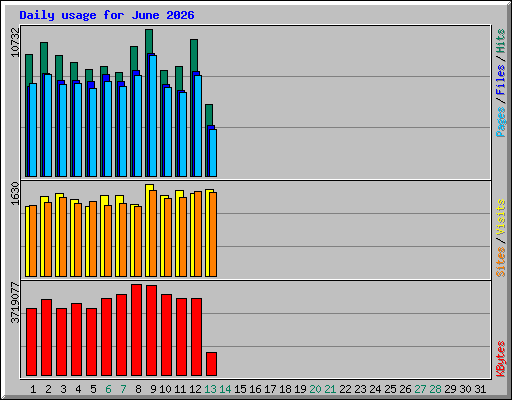
Task: Click the Files legend label
Action: click(x=500, y=79)
